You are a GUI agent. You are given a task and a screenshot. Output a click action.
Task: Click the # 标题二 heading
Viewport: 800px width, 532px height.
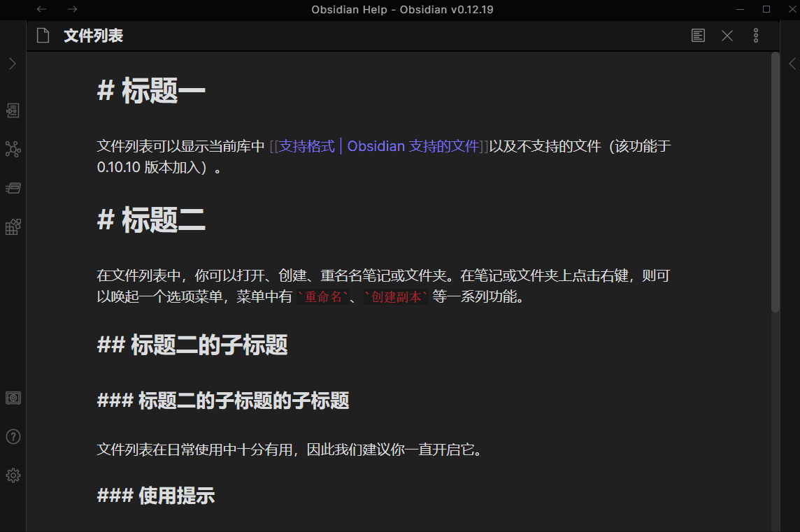151,220
